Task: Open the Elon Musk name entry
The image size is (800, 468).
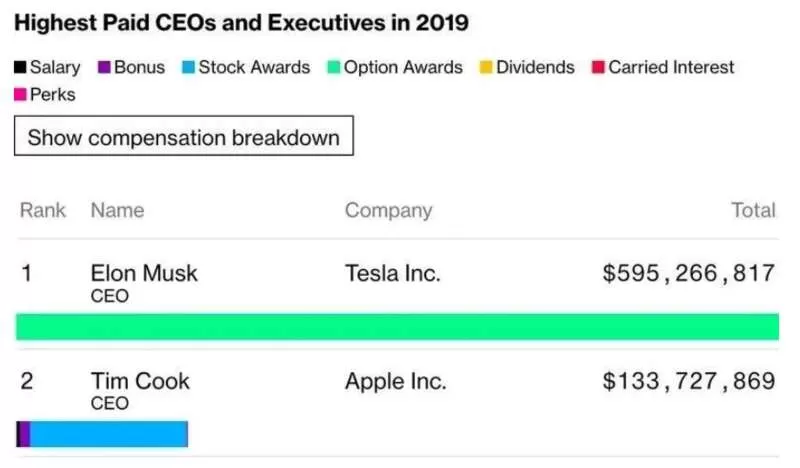Action: click(144, 274)
